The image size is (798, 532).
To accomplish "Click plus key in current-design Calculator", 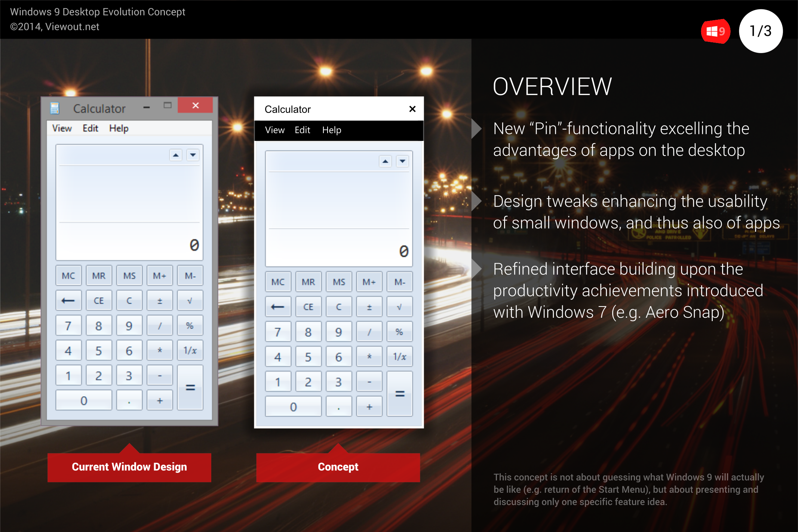I will 160,400.
